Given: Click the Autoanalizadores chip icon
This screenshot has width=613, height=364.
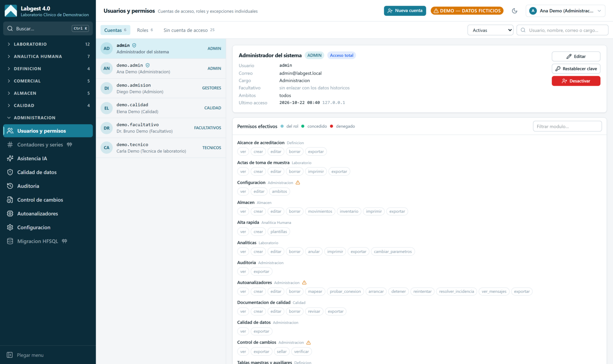Looking at the screenshot, I should click(10, 213).
